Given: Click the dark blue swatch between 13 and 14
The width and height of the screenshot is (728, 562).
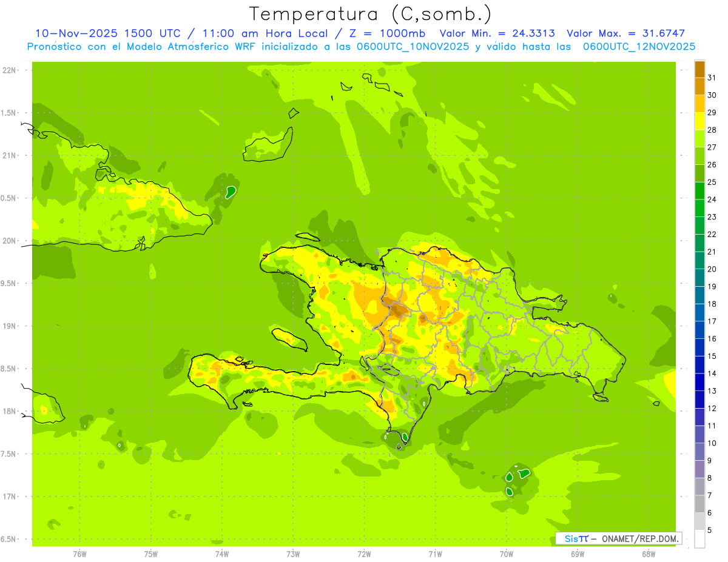Looking at the screenshot, I should [x=699, y=382].
